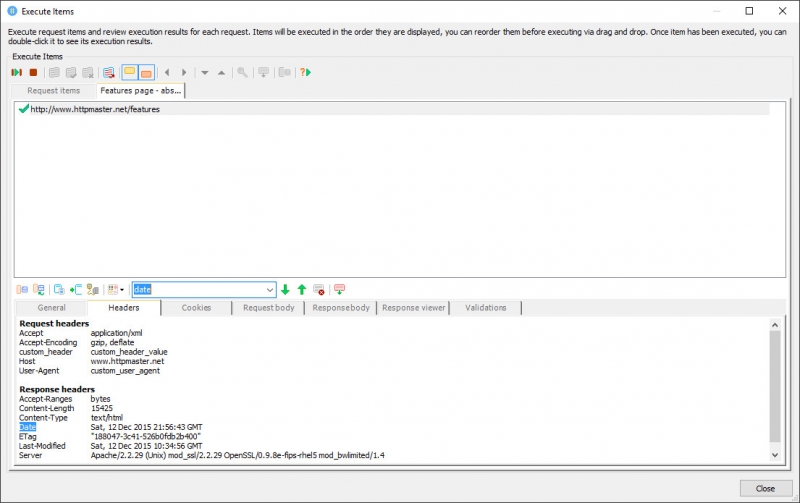Click the highlighted 'Date' response header name
This screenshot has width=800, height=503.
pyautogui.click(x=28, y=427)
